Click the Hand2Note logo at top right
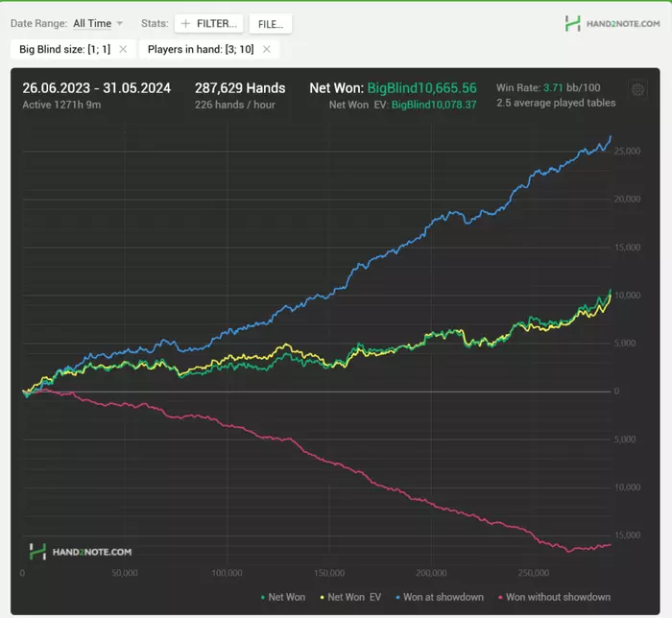The image size is (672, 618). pos(612,24)
